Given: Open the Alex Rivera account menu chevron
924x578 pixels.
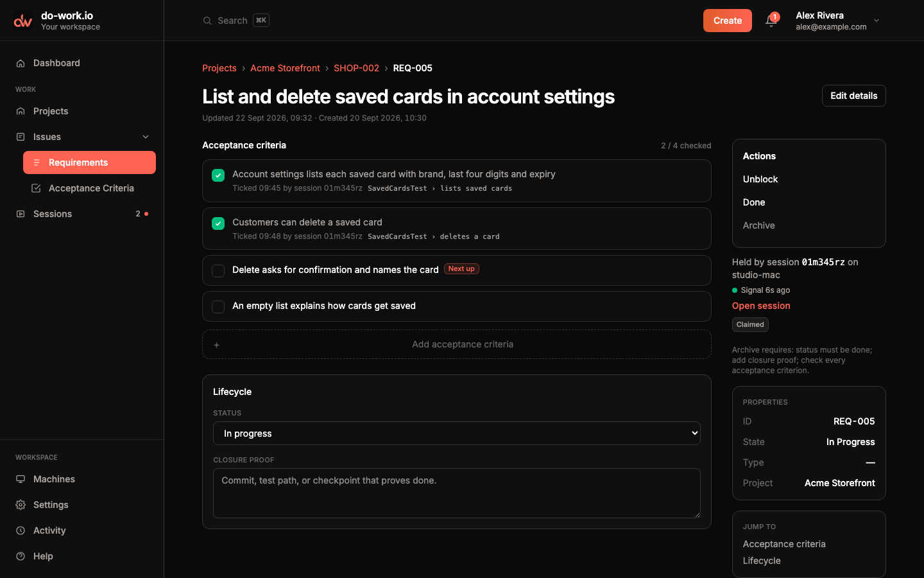Looking at the screenshot, I should point(877,21).
